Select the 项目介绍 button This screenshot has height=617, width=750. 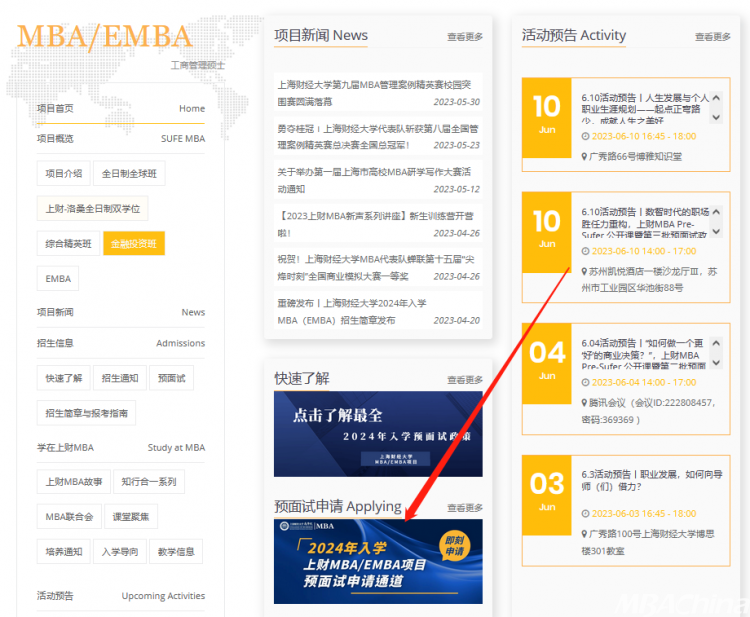point(64,173)
